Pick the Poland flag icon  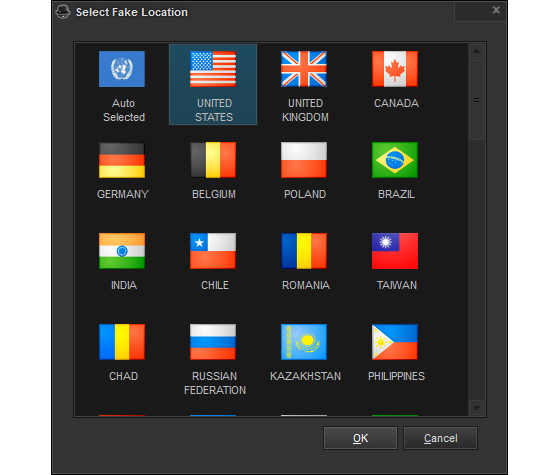pos(304,160)
